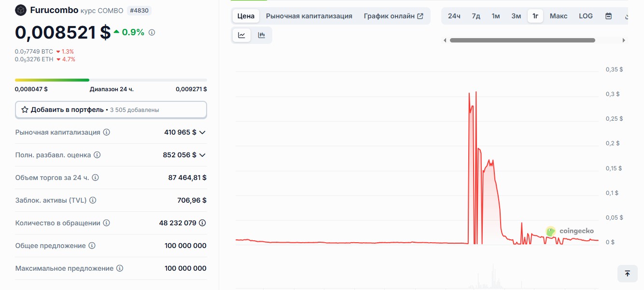The height and width of the screenshot is (290, 644).
Task: Open info tooltip for Заблок. активы (TVL)
Action: coord(93,200)
